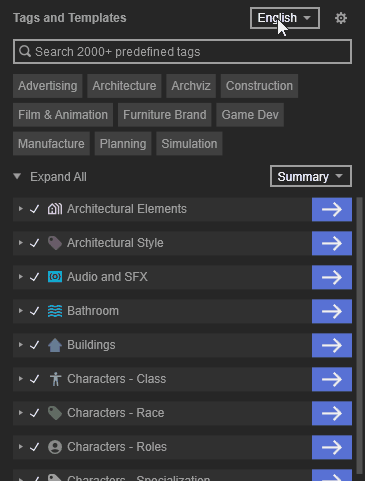This screenshot has height=481, width=365.
Task: Select the Simulation template tag
Action: (189, 144)
